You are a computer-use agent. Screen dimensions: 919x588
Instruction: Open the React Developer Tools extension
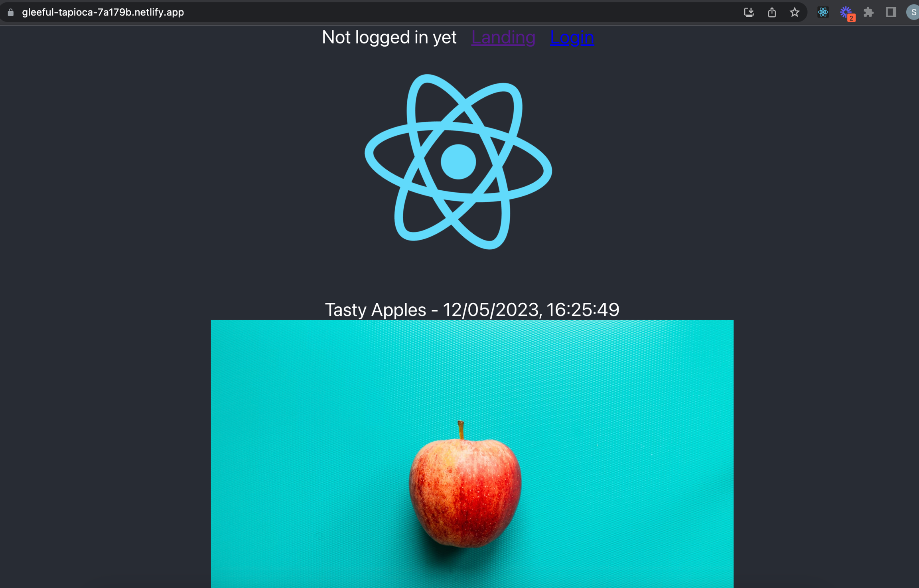822,12
